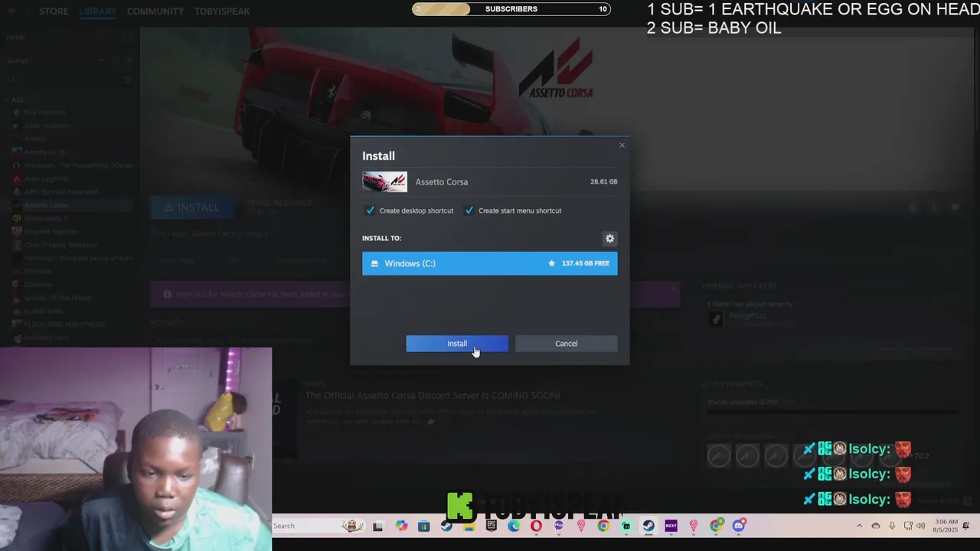980x551 pixels.
Task: Click the Install button in the dialog
Action: (x=457, y=344)
